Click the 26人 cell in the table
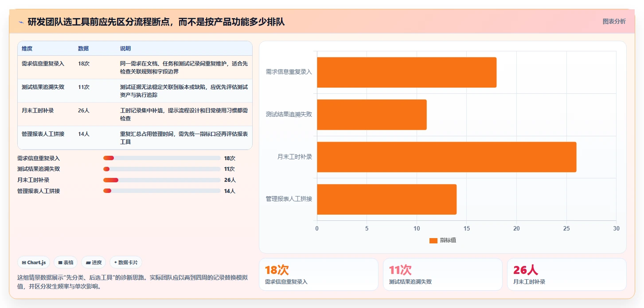This screenshot has width=644, height=308. pos(84,111)
